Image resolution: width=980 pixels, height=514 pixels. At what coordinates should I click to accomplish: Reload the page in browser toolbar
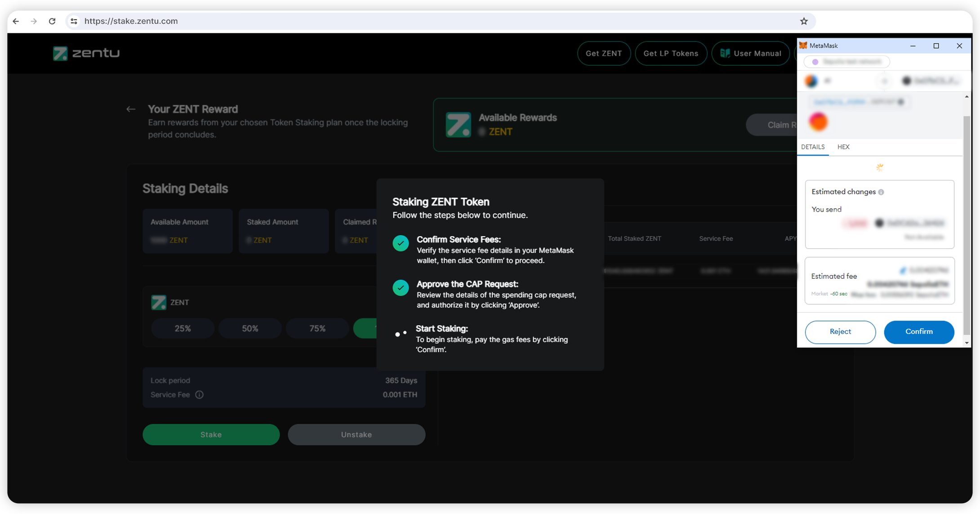[x=52, y=21]
